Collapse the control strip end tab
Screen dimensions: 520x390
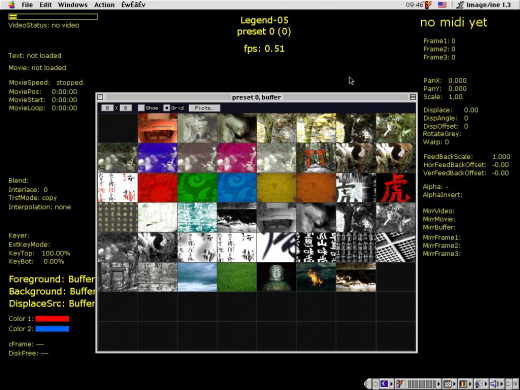coord(367,384)
